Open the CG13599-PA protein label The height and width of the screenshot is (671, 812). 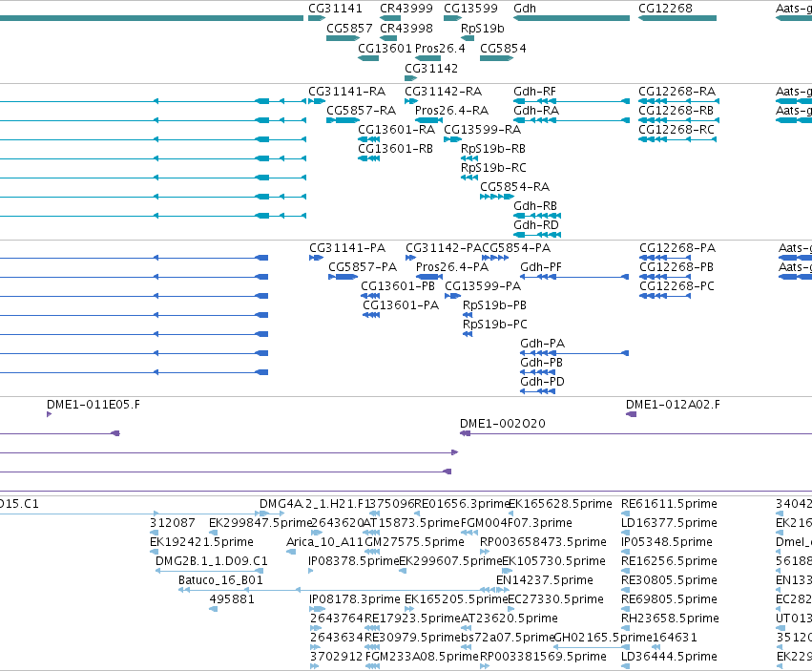pos(483,286)
